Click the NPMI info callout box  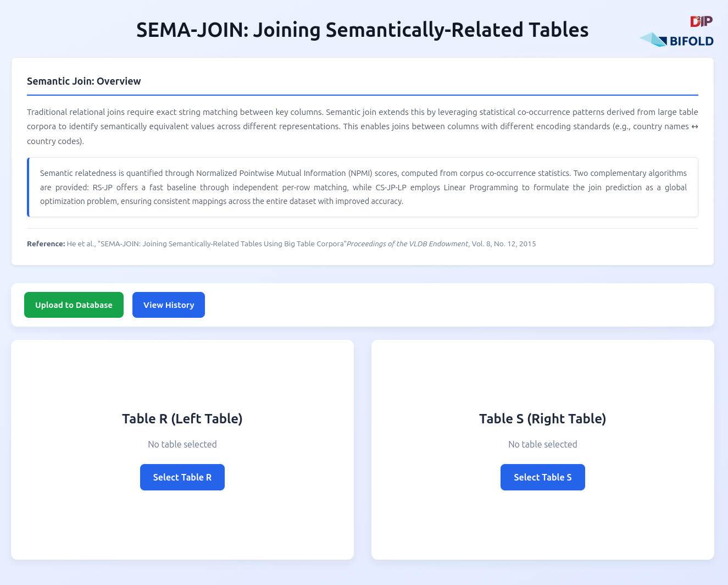(x=363, y=187)
